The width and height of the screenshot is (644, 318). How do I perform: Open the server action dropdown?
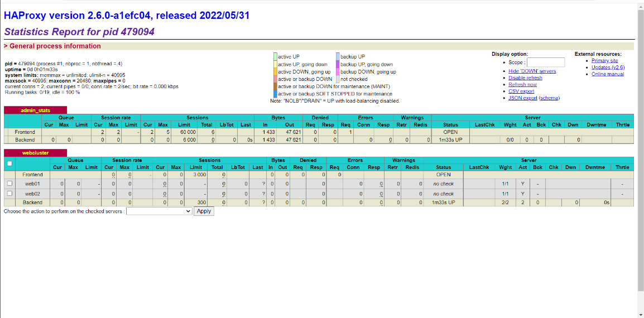159,211
